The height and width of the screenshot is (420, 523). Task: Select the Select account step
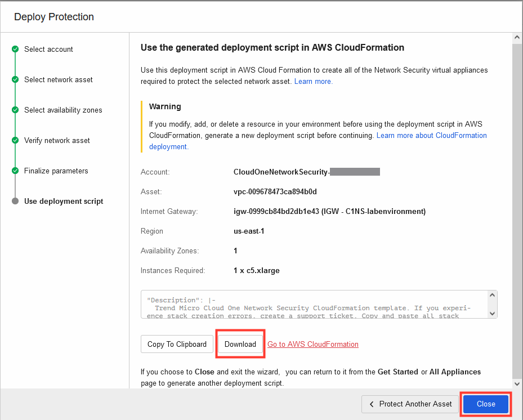click(48, 50)
